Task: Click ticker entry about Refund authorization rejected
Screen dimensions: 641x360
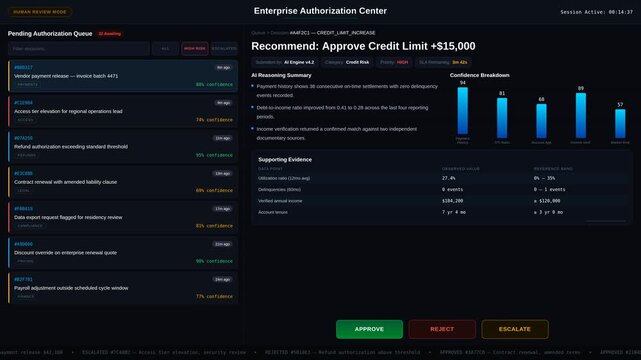Action: click(342, 352)
